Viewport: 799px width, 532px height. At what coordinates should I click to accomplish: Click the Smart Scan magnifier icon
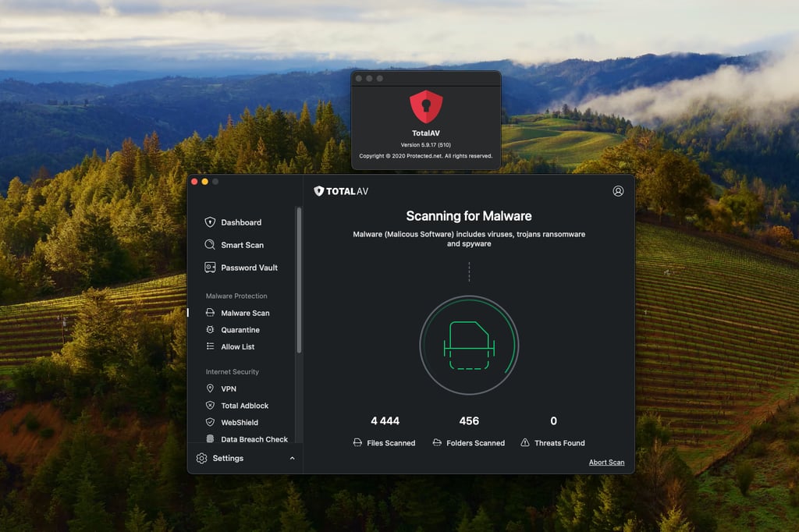pyautogui.click(x=210, y=245)
